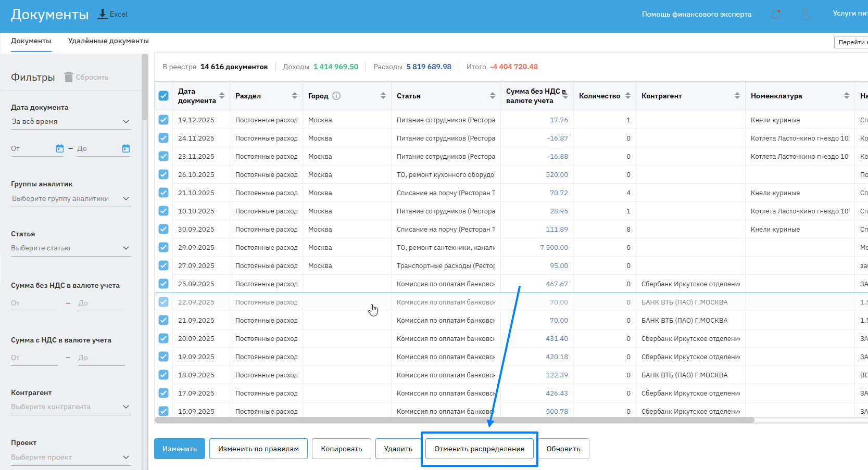
Task: Uncheck the row dated 19.12.2025
Action: coord(163,120)
